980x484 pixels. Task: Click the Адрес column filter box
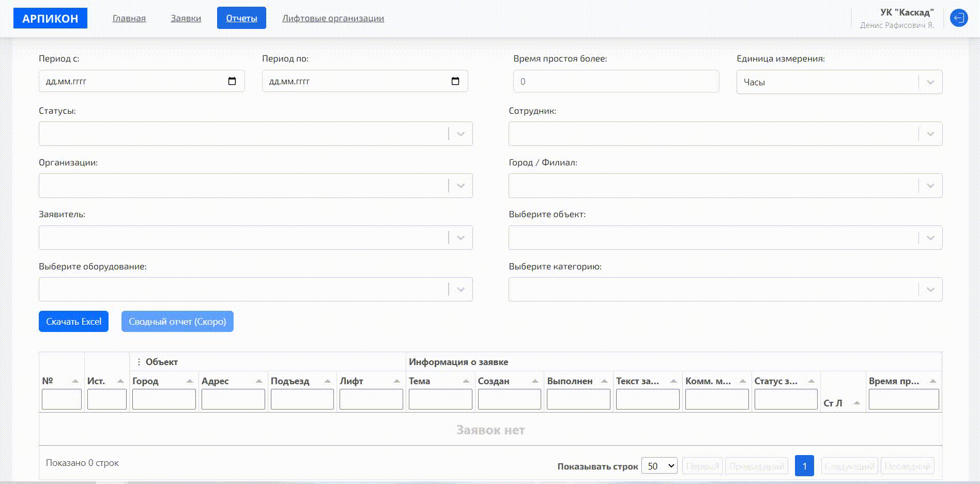coord(233,399)
